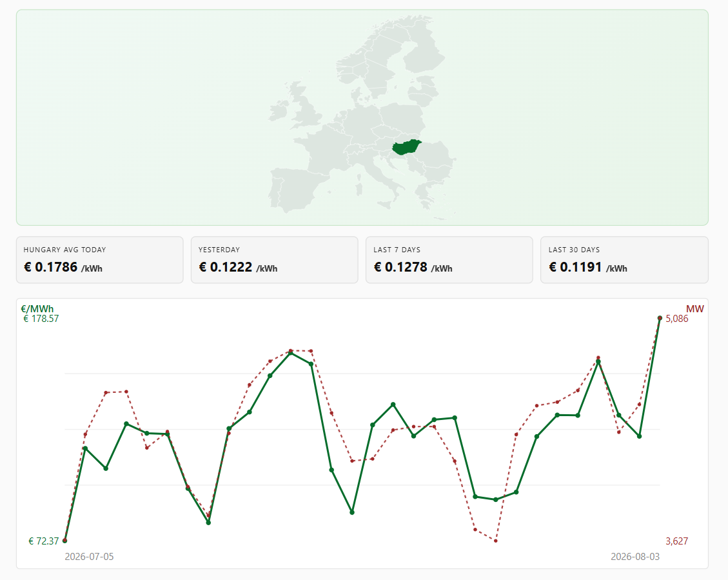Click the lowest red MW data point
This screenshot has width=728, height=580.
tap(496, 541)
